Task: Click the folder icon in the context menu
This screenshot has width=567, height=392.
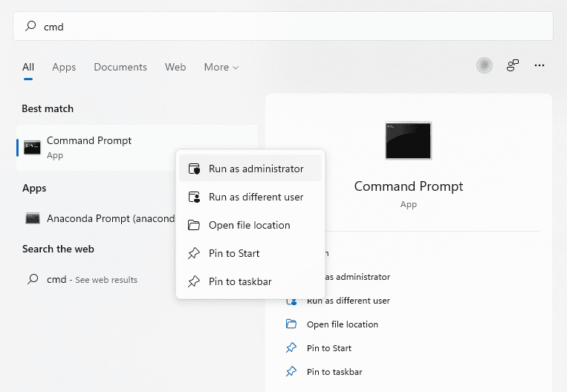Action: click(194, 226)
